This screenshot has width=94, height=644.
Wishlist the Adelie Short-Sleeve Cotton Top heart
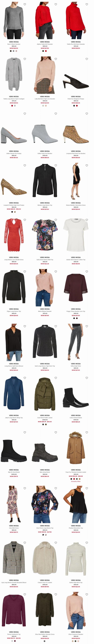pos(87,220)
